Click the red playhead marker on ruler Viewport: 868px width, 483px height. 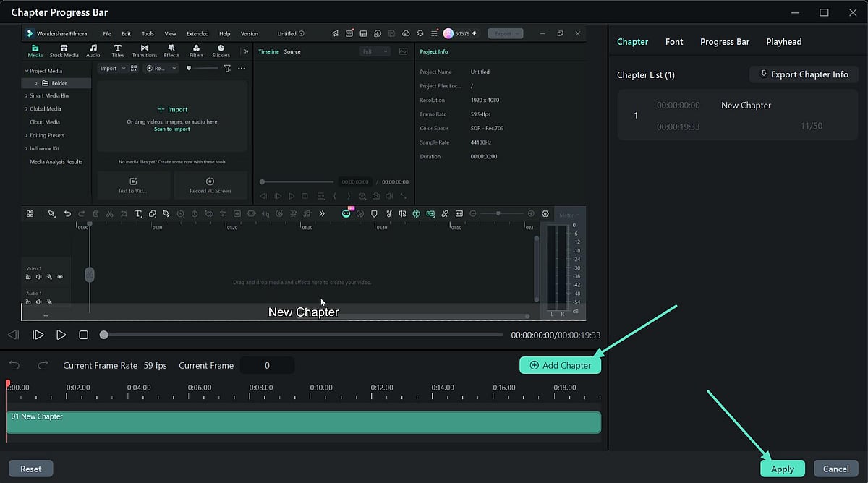[x=8, y=384]
